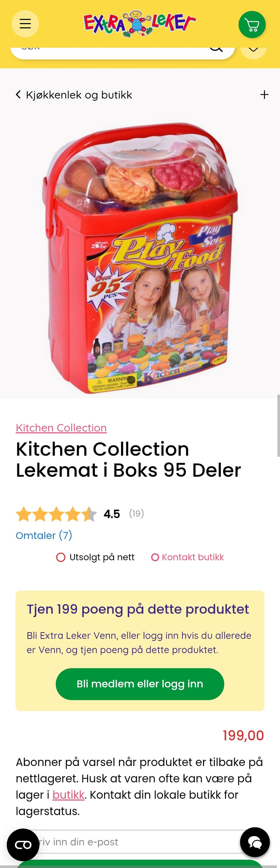
Task: Click Utsolgt på nett status indicator
Action: (x=95, y=557)
